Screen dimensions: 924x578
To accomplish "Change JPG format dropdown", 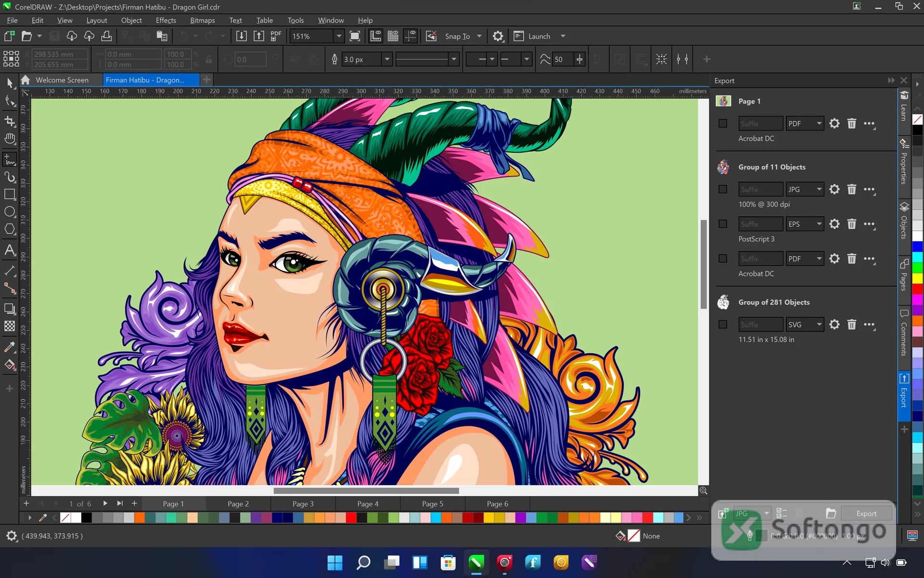I will pos(805,189).
